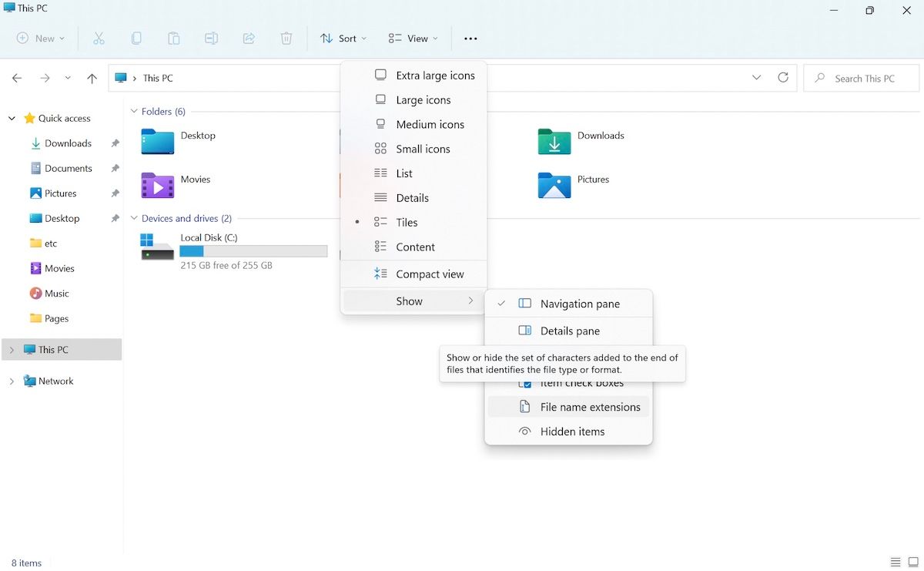Toggle the Navigation pane option
Screen dimensions: 924x571
(579, 304)
